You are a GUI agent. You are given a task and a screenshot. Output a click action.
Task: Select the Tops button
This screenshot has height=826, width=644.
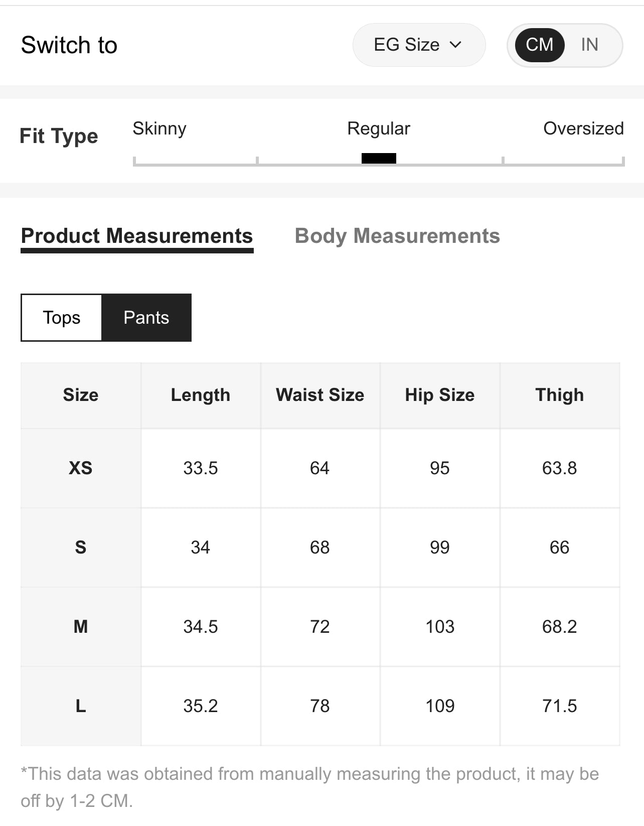click(62, 318)
